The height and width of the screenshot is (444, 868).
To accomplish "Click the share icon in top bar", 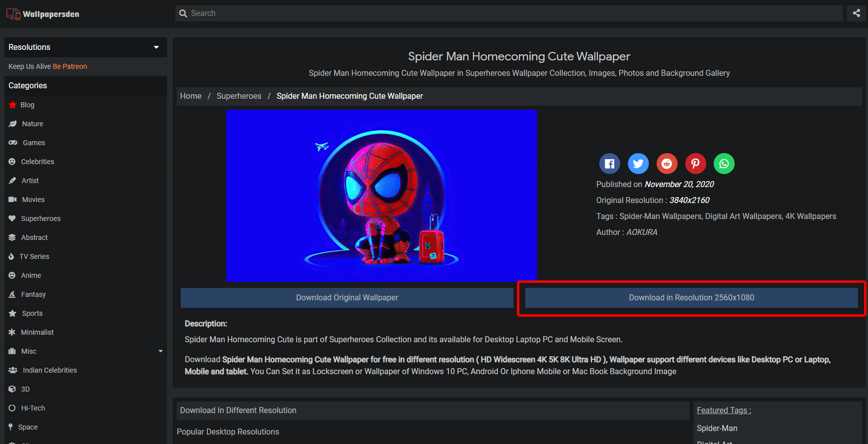I will click(857, 13).
